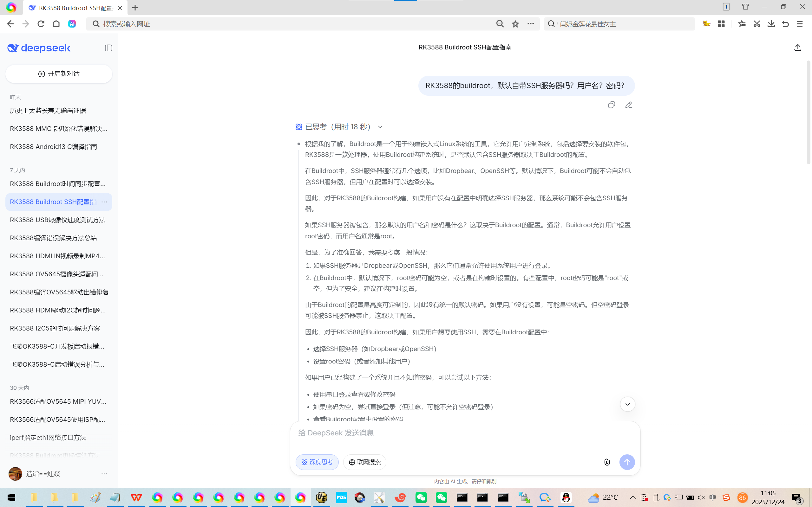Open WeChat from the taskbar

click(421, 497)
